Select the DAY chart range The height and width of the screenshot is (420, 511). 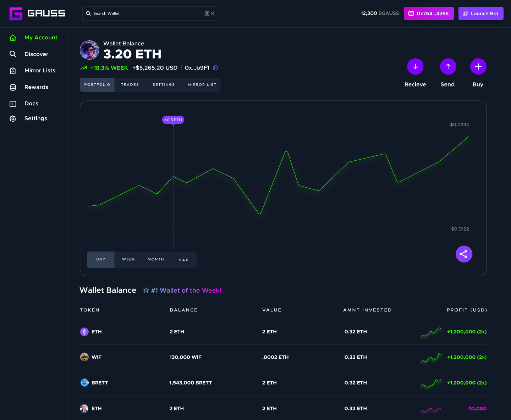pyautogui.click(x=101, y=260)
